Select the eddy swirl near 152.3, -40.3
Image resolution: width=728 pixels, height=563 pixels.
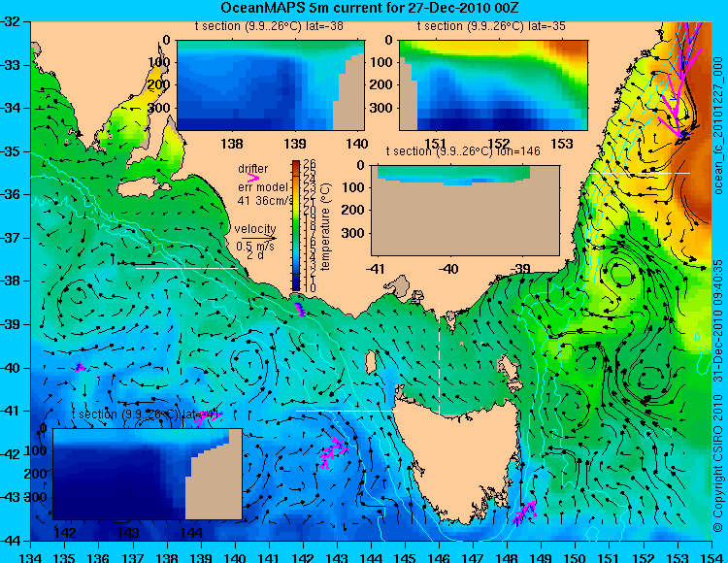pyautogui.click(x=653, y=379)
